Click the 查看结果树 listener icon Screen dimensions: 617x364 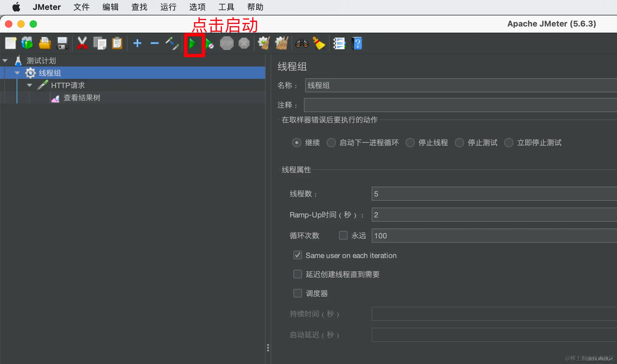[55, 98]
